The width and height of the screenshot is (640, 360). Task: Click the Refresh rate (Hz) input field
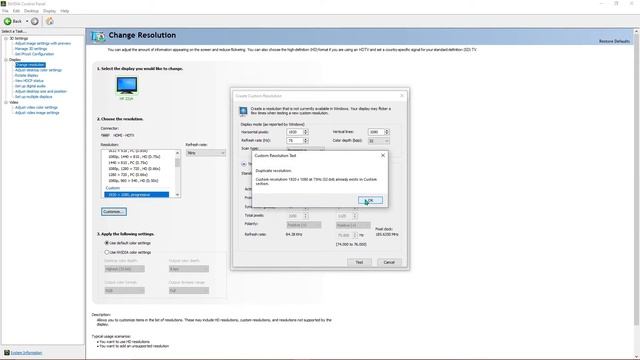[295, 140]
